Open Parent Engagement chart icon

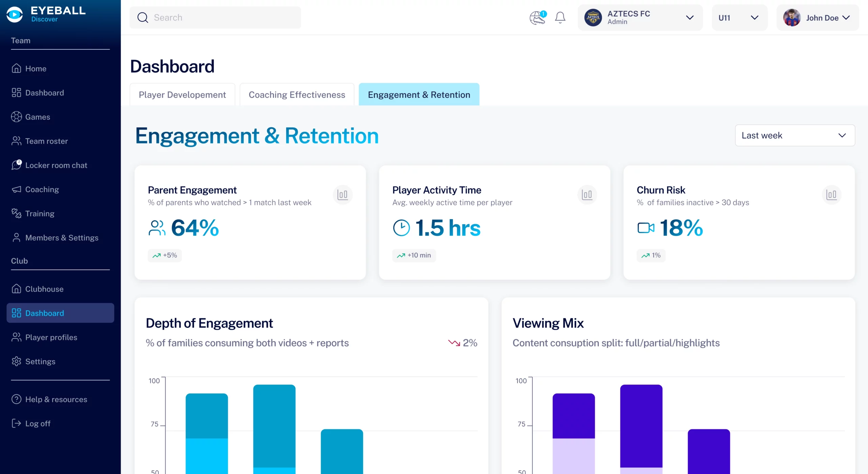pos(342,194)
